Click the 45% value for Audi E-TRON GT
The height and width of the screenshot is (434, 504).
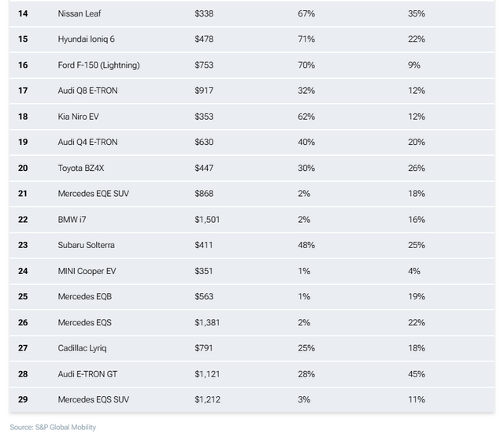click(417, 374)
